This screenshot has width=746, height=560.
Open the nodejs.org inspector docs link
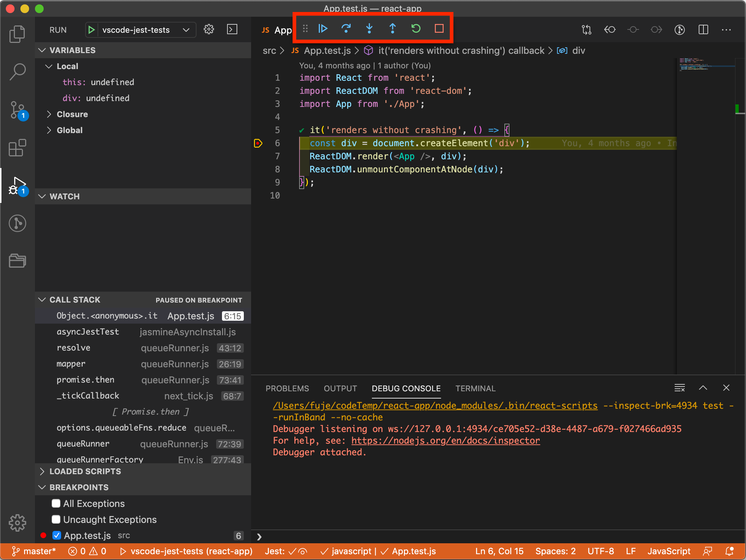point(445,440)
